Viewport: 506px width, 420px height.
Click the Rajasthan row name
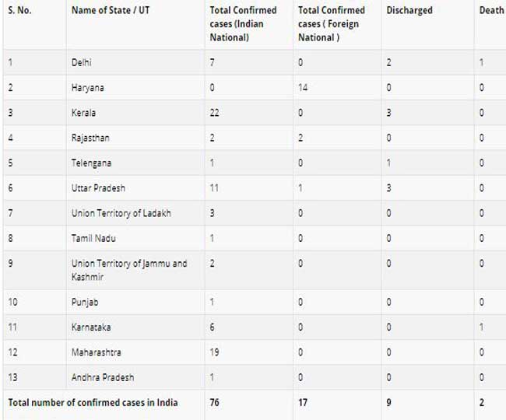(x=90, y=138)
